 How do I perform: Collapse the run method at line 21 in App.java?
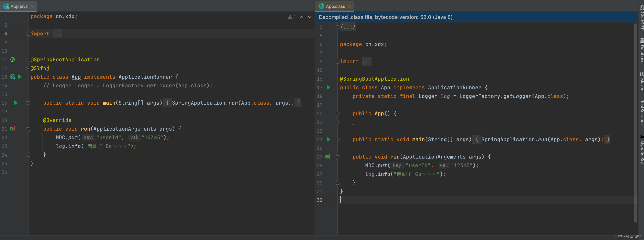point(28,129)
